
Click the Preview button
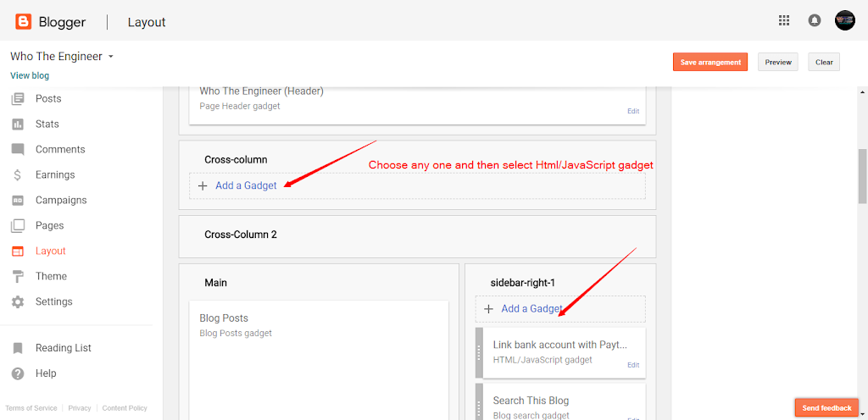click(777, 62)
